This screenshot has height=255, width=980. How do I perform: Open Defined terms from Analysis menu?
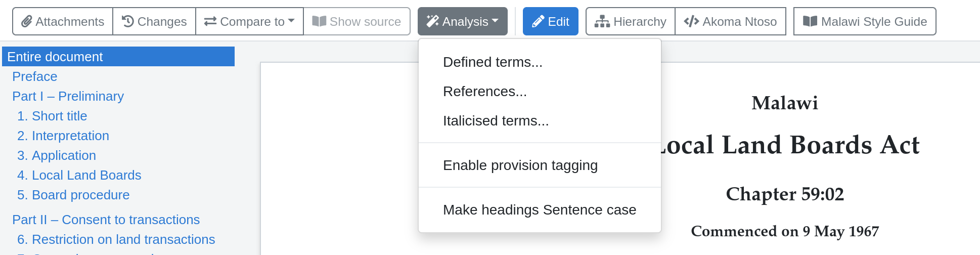point(493,62)
